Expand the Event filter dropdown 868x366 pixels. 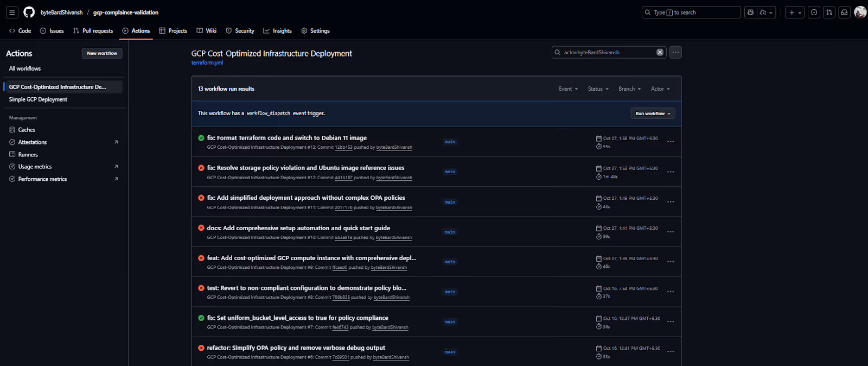point(568,89)
